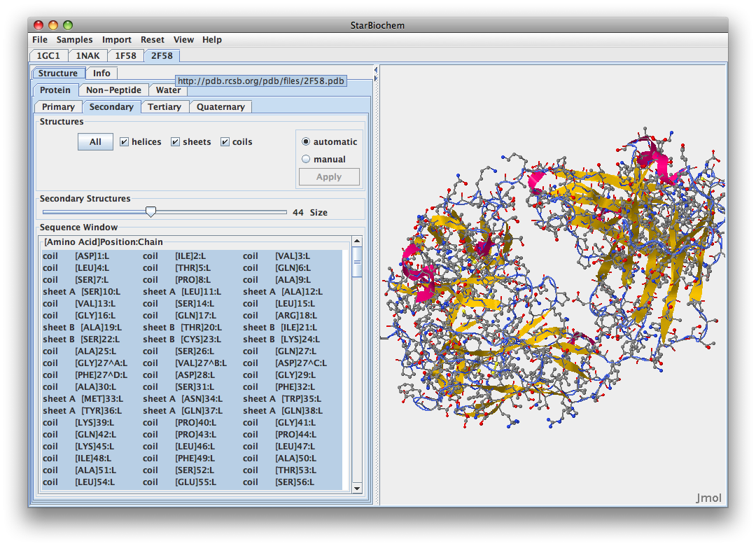756x546 pixels.
Task: Disable the coils checkbox
Action: coord(225,142)
